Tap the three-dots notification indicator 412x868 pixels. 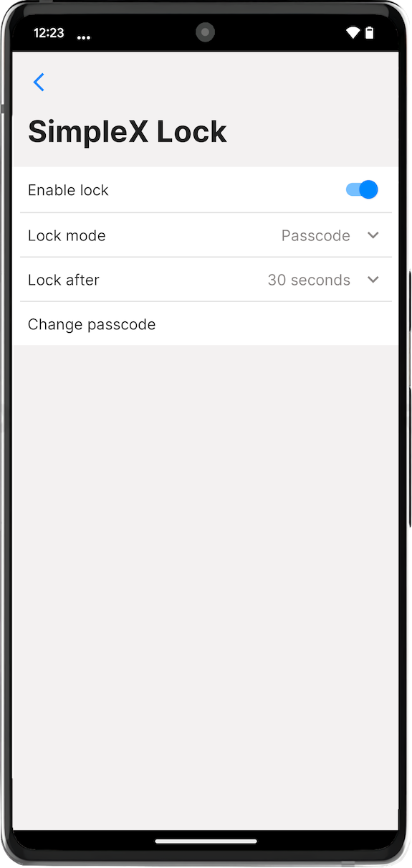pyautogui.click(x=84, y=37)
